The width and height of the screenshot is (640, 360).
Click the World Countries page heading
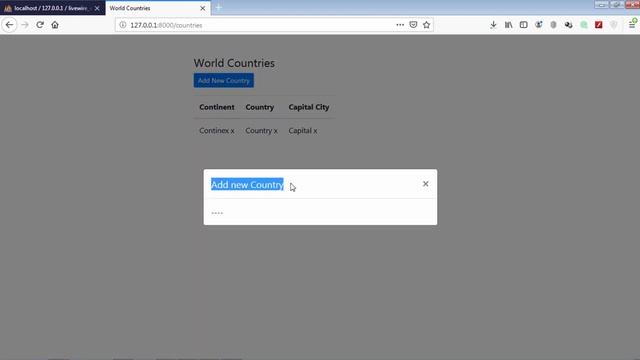click(x=234, y=63)
